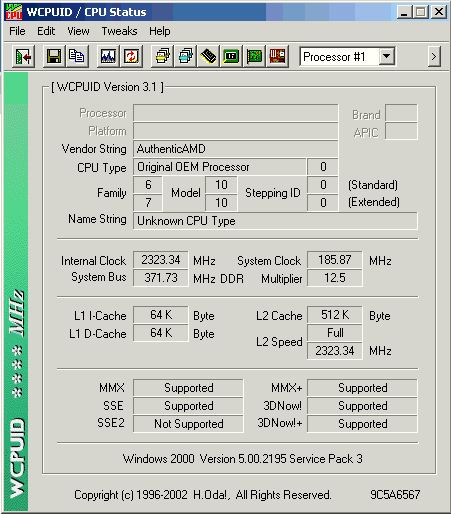Minimize the WCPUID window
451x514 pixels.
404,12
